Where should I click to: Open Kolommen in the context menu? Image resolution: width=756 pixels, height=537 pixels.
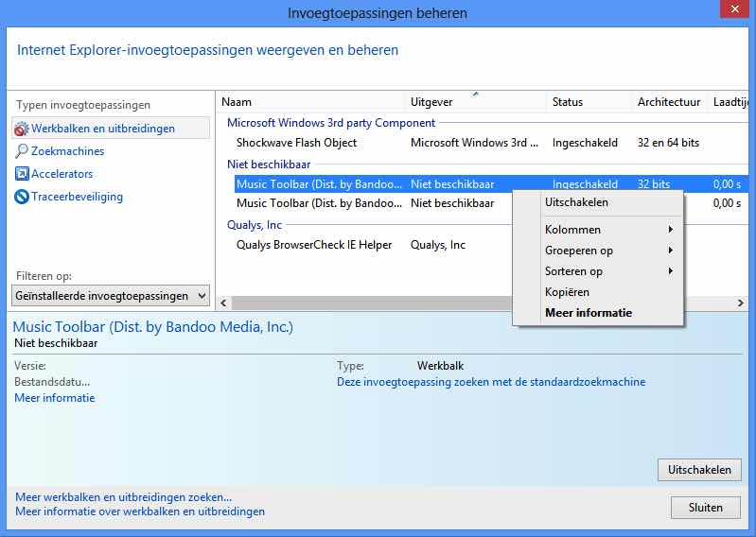598,230
